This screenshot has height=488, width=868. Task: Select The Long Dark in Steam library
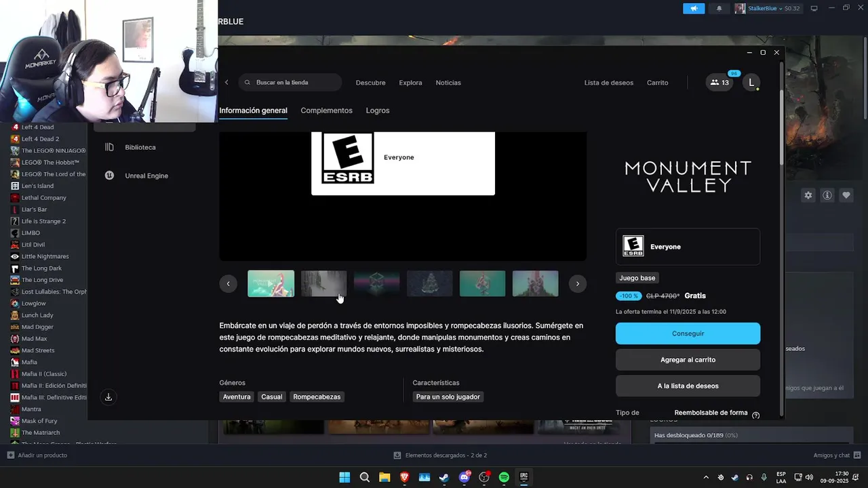(x=41, y=268)
